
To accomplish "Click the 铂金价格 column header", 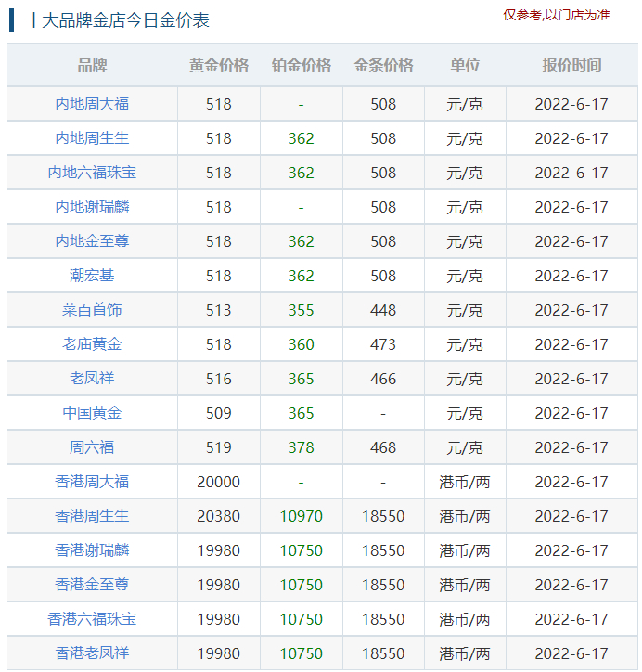I will (x=302, y=66).
